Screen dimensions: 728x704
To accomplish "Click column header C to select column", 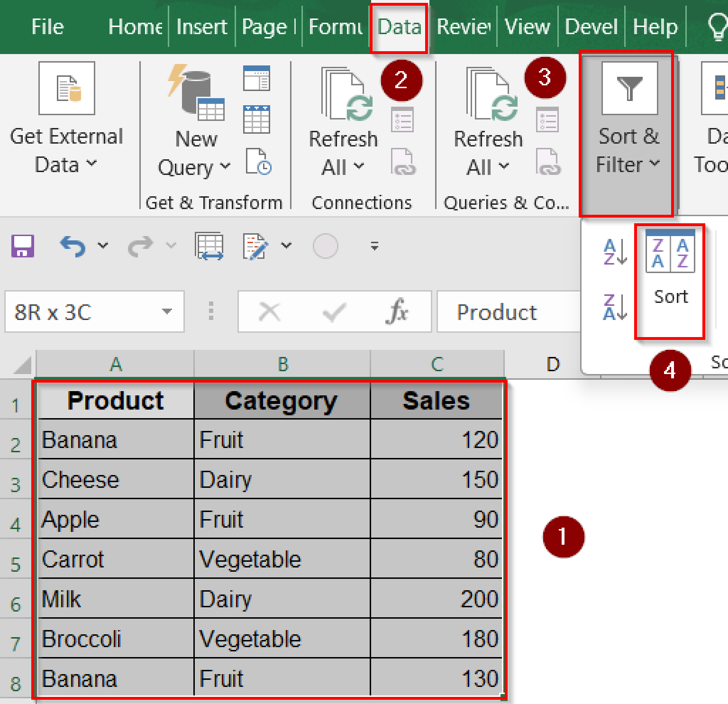I will point(437,364).
